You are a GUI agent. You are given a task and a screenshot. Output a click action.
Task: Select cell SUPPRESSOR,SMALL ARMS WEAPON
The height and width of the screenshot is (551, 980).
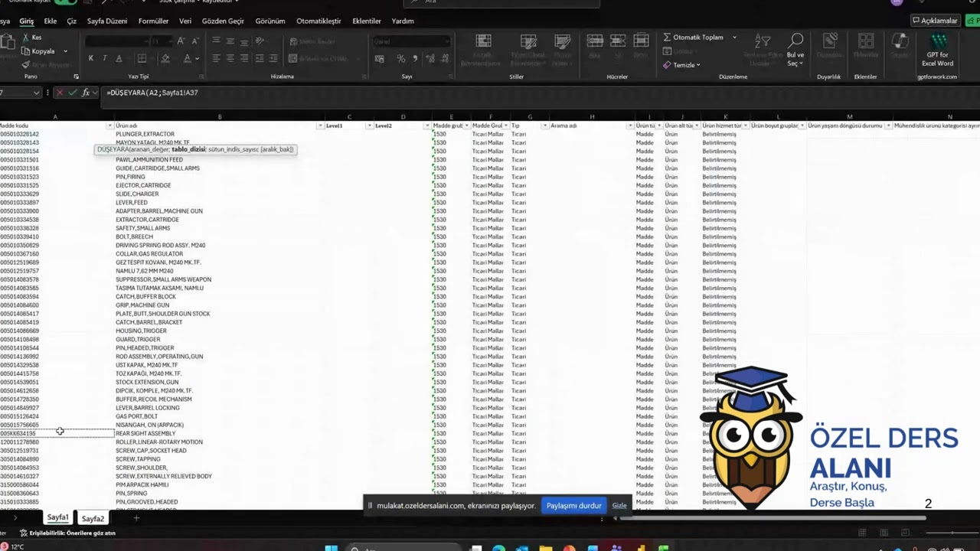[x=219, y=279]
